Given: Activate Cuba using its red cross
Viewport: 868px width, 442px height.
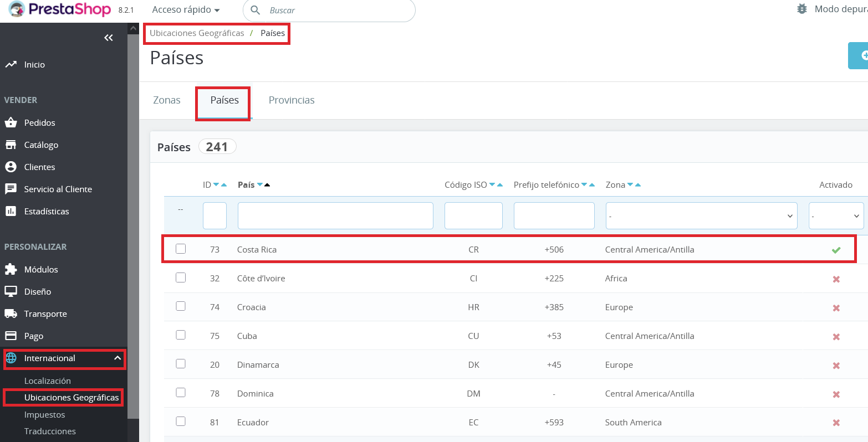Looking at the screenshot, I should coord(836,337).
